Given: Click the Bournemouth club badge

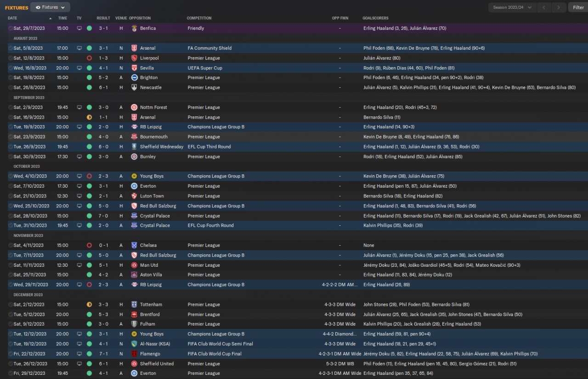Looking at the screenshot, I should pos(134,137).
